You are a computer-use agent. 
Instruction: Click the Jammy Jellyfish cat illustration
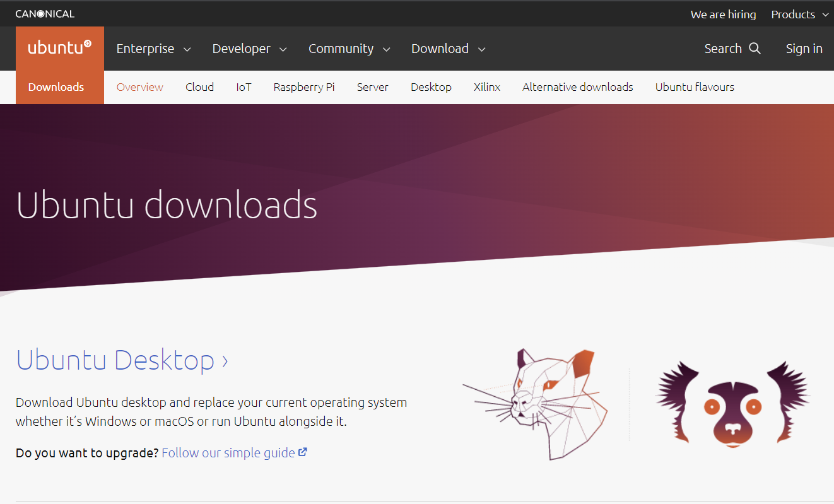tap(535, 404)
